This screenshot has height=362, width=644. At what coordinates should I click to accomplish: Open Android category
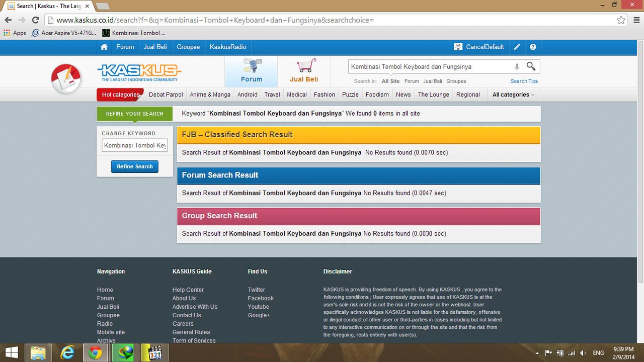coord(248,95)
